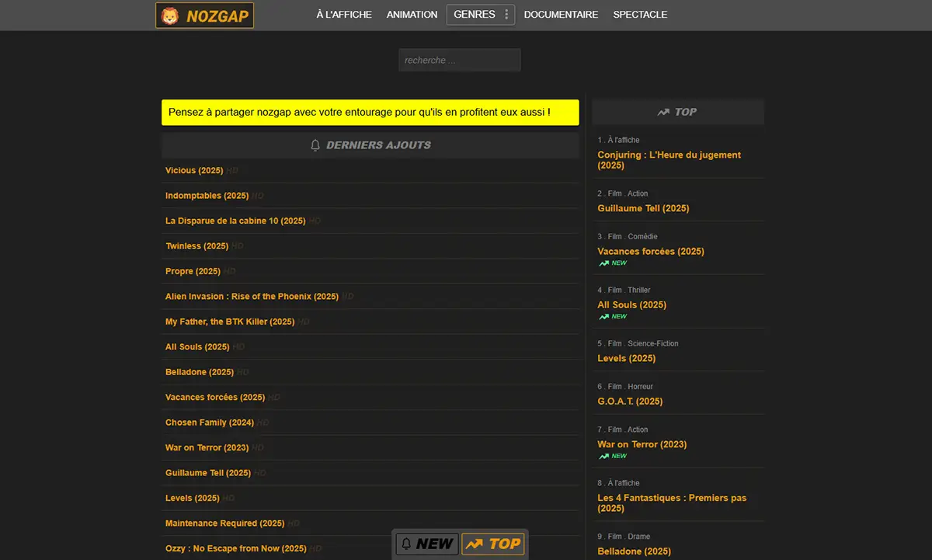This screenshot has width=932, height=560.
Task: Click the bell icon in Derniers Ajouts header
Action: click(x=315, y=145)
